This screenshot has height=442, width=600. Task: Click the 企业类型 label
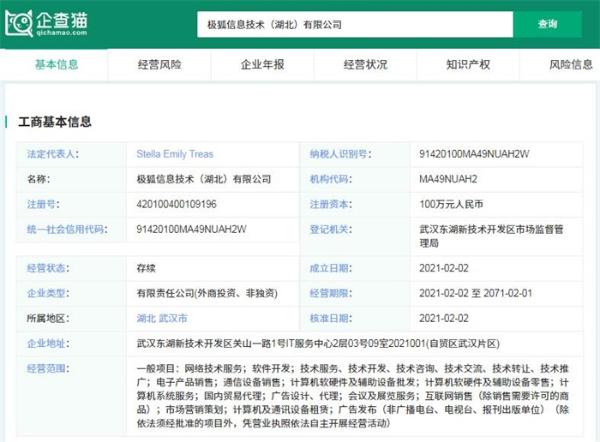pos(48,294)
